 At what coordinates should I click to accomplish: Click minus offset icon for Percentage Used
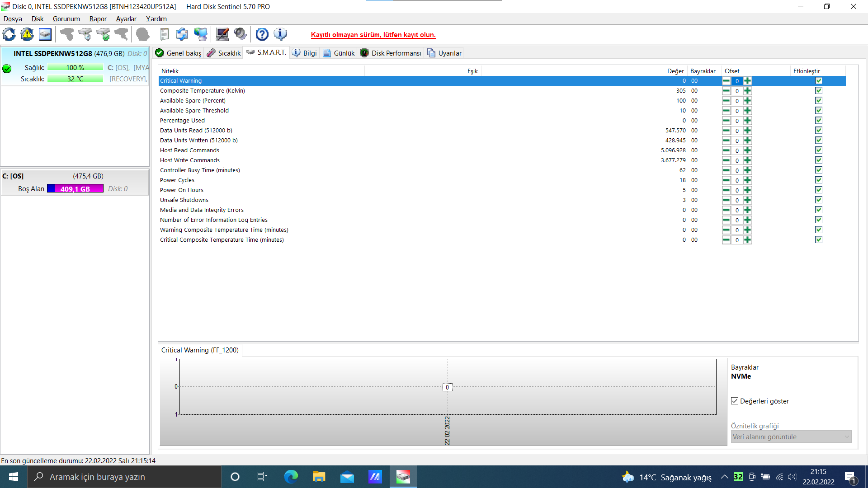tap(726, 121)
